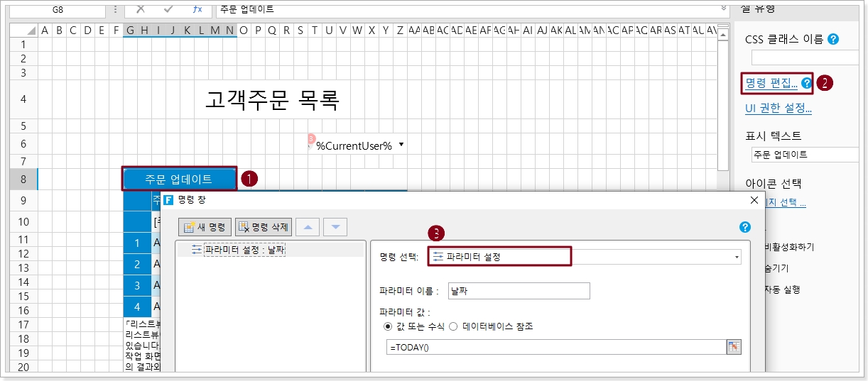Click the cell range picker beside =TODAY()
This screenshot has width=868, height=381.
click(734, 347)
